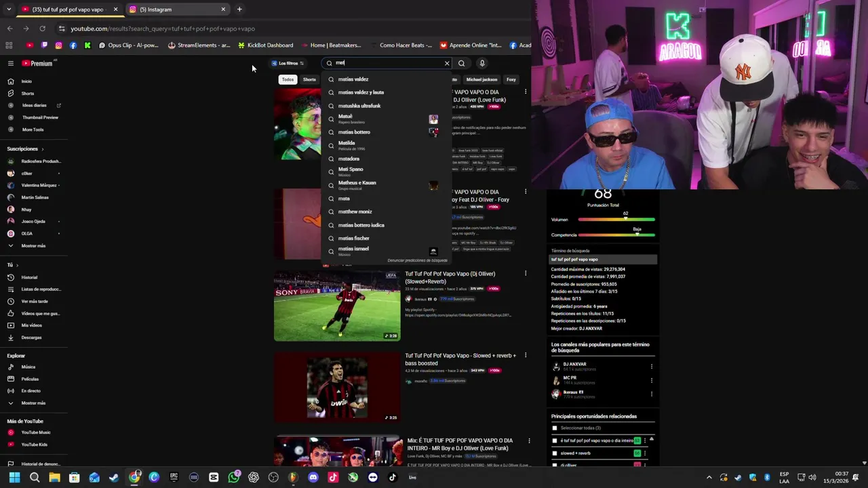
Task: Go to Inicio in sidebar
Action: point(26,81)
